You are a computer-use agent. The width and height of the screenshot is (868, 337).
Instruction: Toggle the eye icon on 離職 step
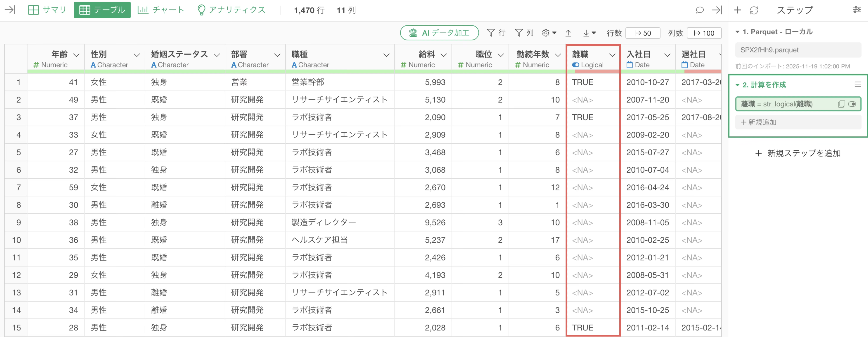[x=852, y=104]
